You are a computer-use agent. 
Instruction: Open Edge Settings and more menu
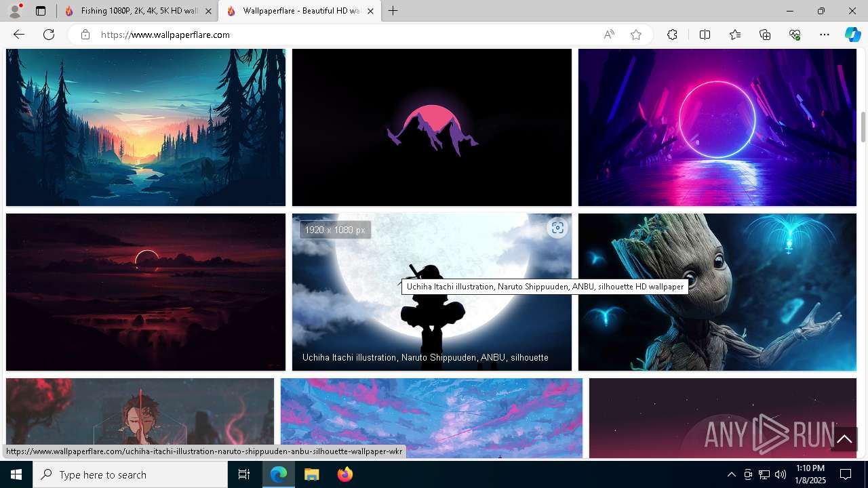click(x=825, y=35)
